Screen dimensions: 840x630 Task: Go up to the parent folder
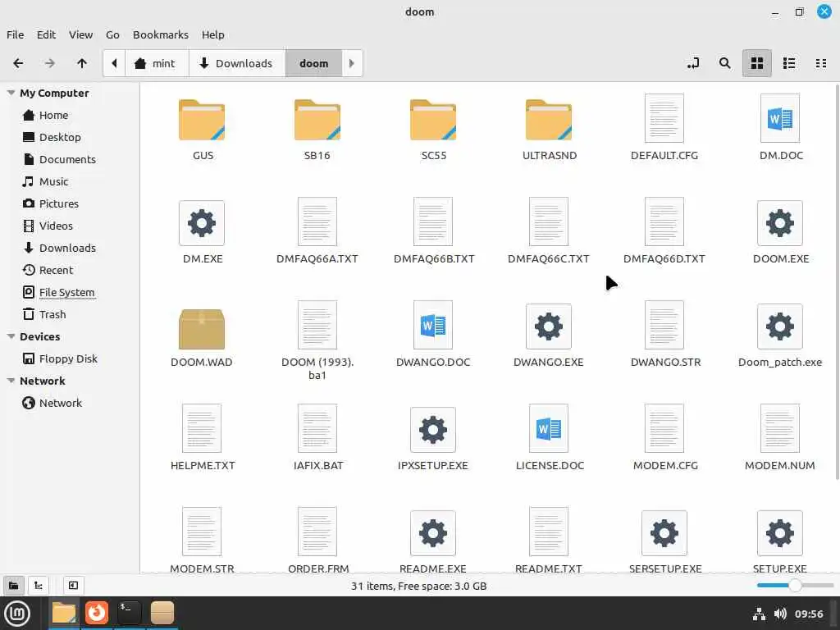tap(82, 63)
